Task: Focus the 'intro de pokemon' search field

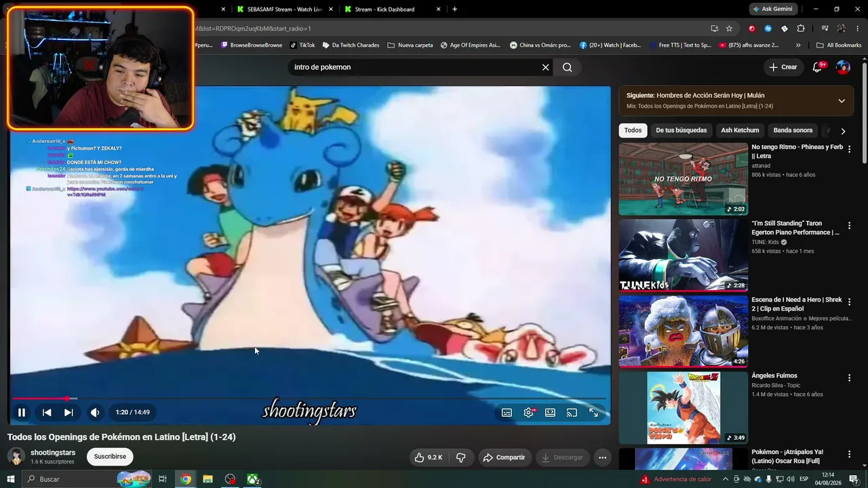Action: (414, 67)
